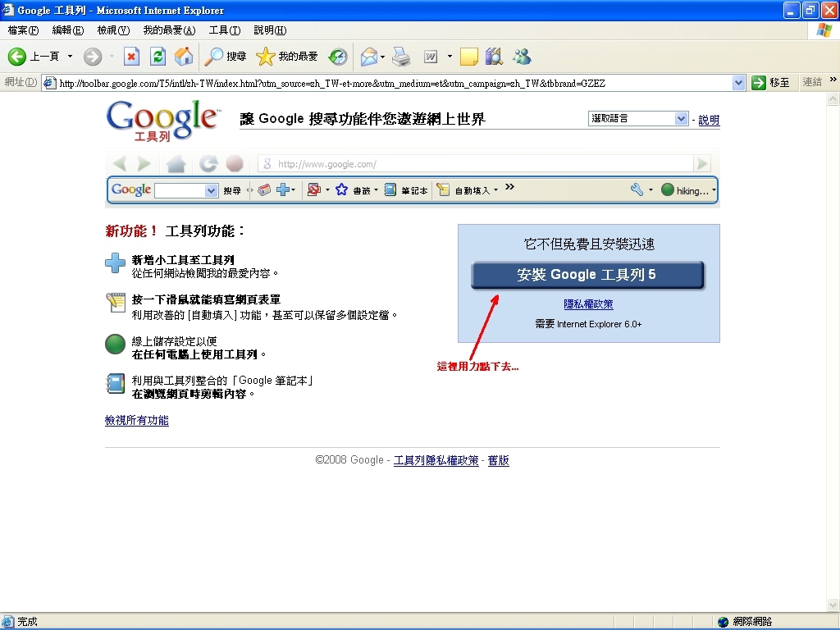This screenshot has height=630, width=840.
Task: Go to Home page via house icon
Action: click(183, 57)
